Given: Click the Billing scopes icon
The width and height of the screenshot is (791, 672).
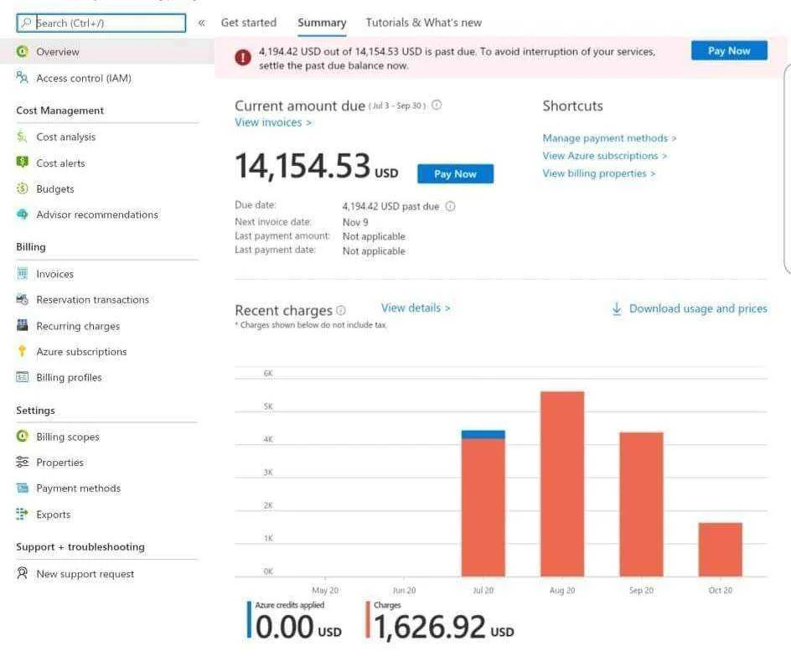Looking at the screenshot, I should pyautogui.click(x=22, y=436).
